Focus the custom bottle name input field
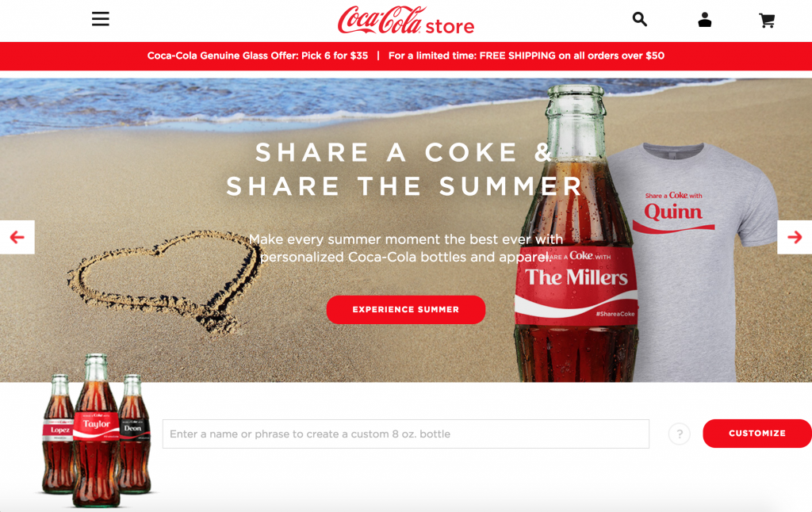The height and width of the screenshot is (512, 812). 406,434
